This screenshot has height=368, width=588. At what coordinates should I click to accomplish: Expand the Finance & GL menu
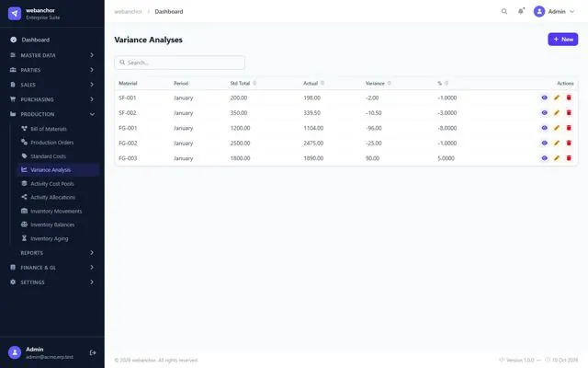(52, 268)
